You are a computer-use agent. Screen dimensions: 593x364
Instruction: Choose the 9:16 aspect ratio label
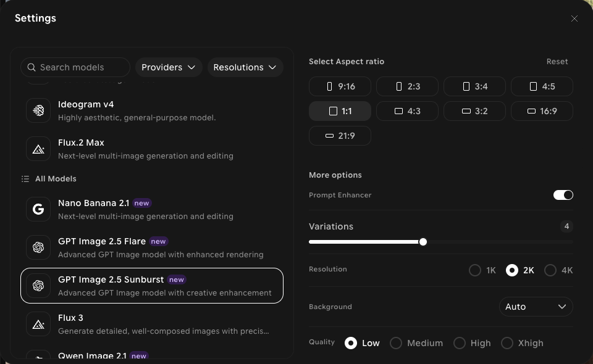click(x=347, y=86)
